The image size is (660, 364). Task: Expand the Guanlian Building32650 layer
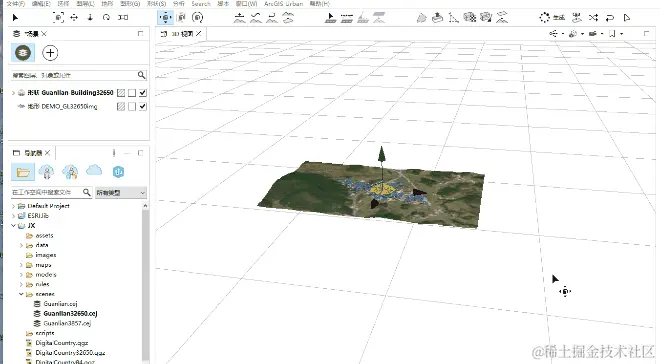click(x=13, y=93)
